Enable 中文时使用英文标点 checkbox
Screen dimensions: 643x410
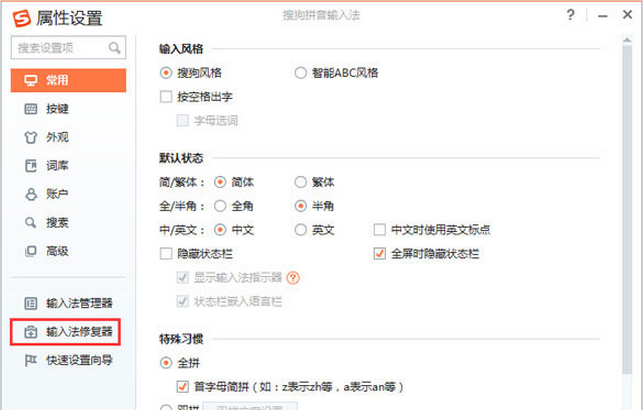pos(379,230)
